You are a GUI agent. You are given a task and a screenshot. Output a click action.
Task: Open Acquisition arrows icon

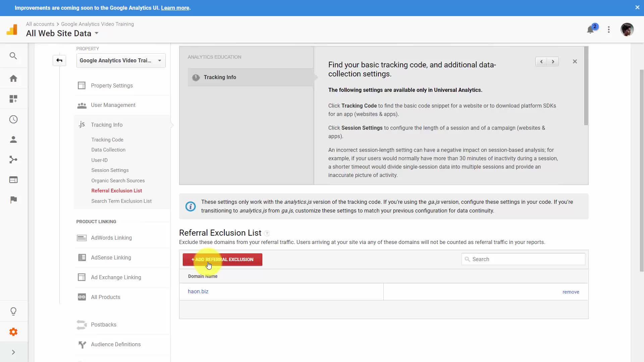tap(13, 160)
